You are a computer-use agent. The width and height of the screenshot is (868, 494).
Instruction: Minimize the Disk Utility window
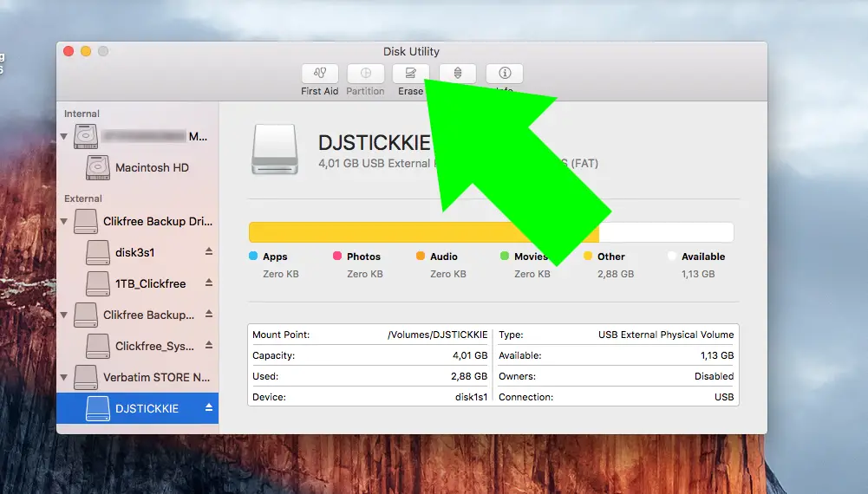point(86,51)
